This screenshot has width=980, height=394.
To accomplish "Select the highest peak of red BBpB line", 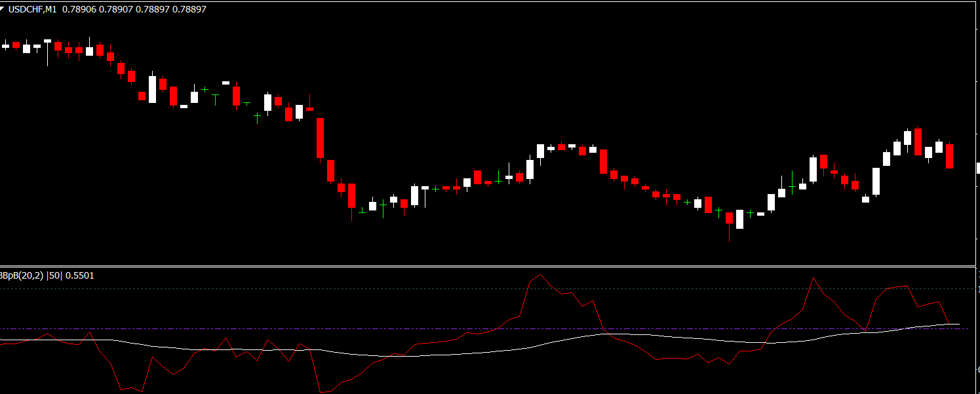I will coord(539,275).
